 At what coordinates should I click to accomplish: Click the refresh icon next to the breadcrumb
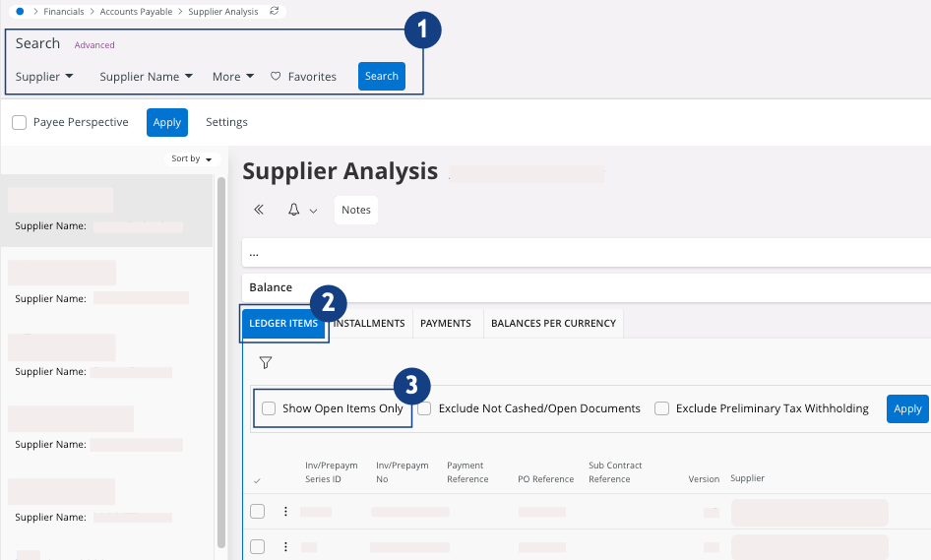point(274,12)
